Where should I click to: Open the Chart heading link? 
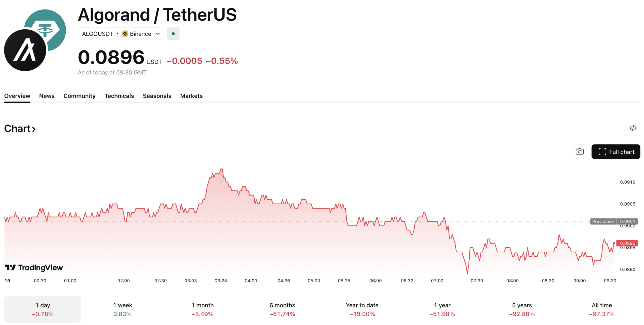pos(20,128)
